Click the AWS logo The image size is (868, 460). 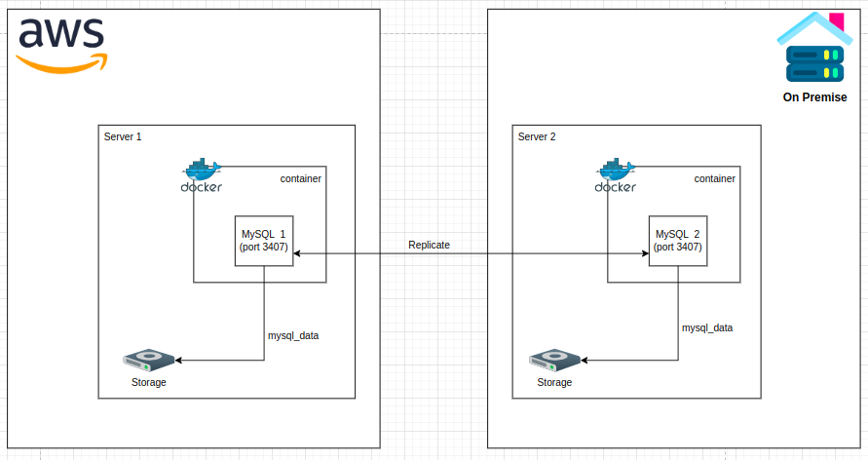pyautogui.click(x=61, y=46)
